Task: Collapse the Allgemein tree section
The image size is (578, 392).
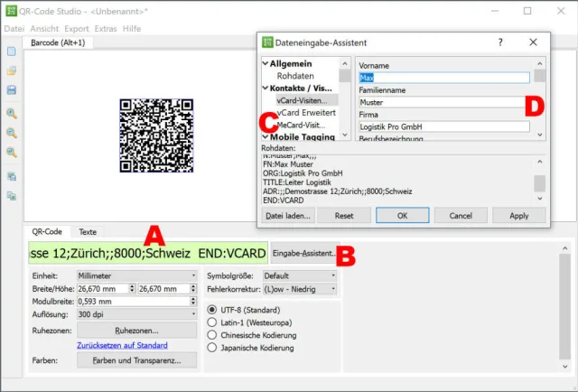Action: click(265, 64)
